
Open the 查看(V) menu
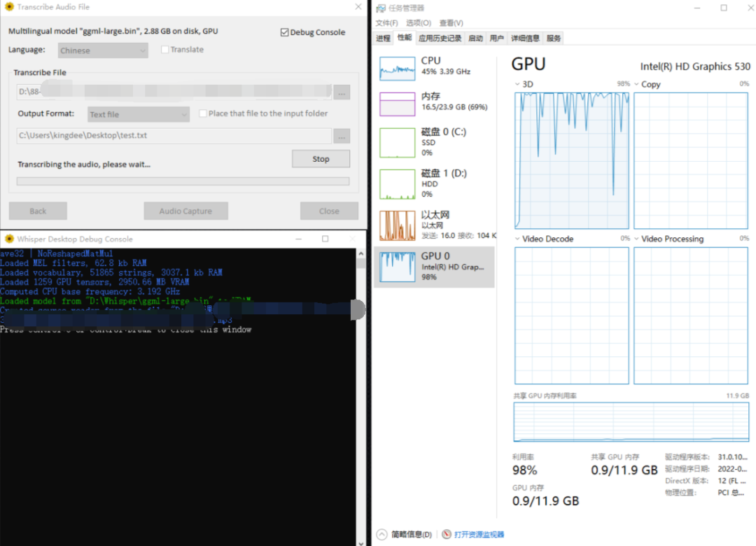451,22
